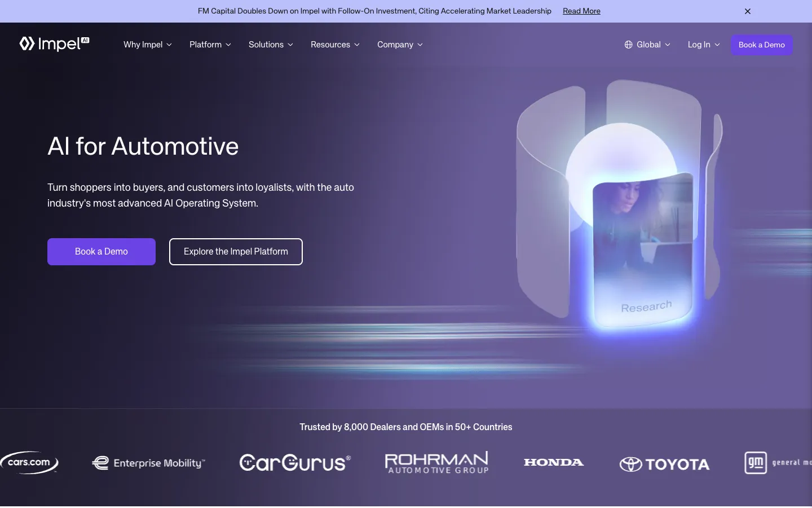Click the CarGurus logo
812x508 pixels.
coord(295,463)
